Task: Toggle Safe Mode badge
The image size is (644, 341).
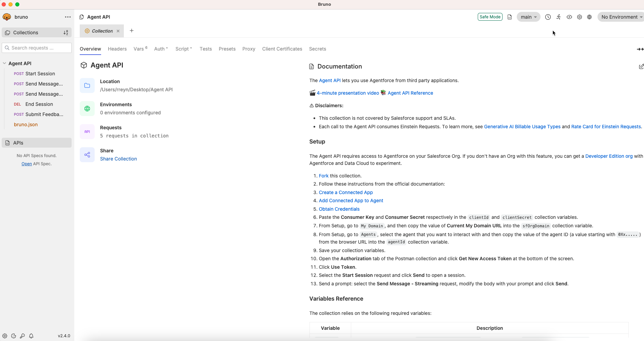Action: point(490,17)
